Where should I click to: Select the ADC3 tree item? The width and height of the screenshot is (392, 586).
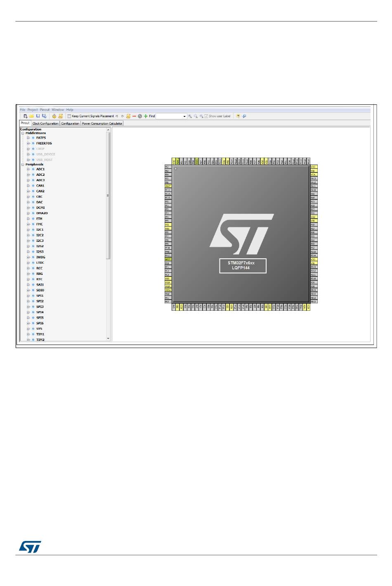pos(40,180)
